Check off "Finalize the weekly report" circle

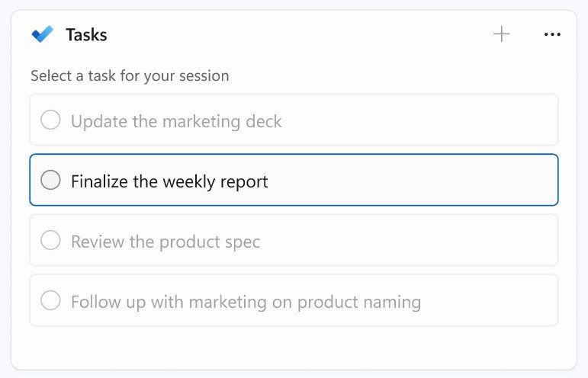(x=50, y=181)
